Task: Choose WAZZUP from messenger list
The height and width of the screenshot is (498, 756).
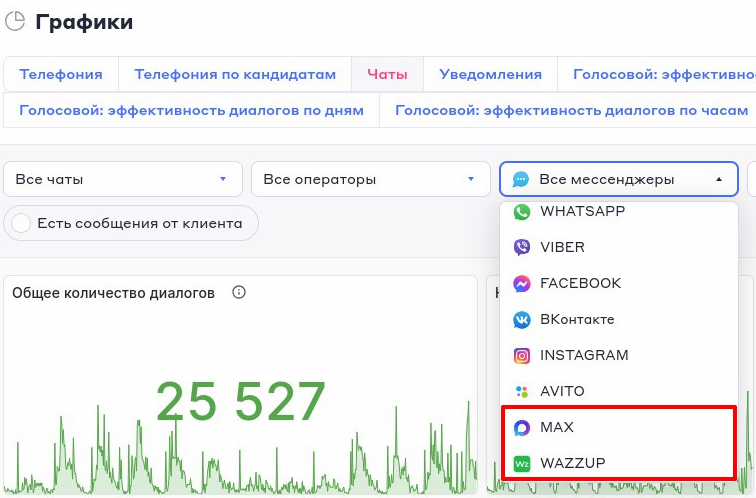Action: point(619,463)
